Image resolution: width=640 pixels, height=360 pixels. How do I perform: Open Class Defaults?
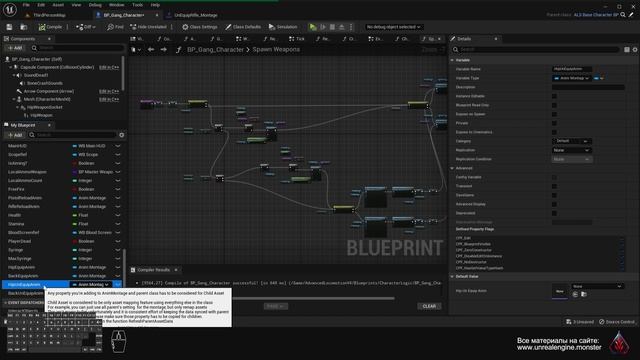243,27
